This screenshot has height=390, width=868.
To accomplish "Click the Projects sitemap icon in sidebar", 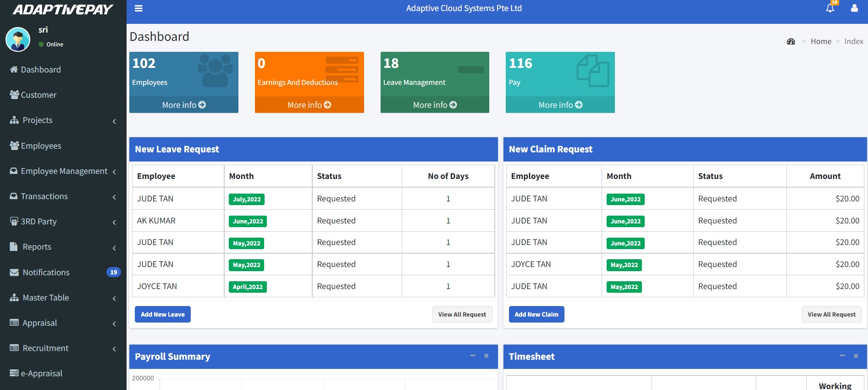I will point(14,120).
